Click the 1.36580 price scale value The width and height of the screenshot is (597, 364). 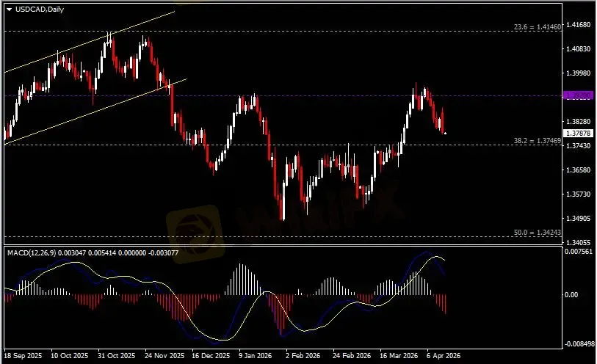pos(579,170)
